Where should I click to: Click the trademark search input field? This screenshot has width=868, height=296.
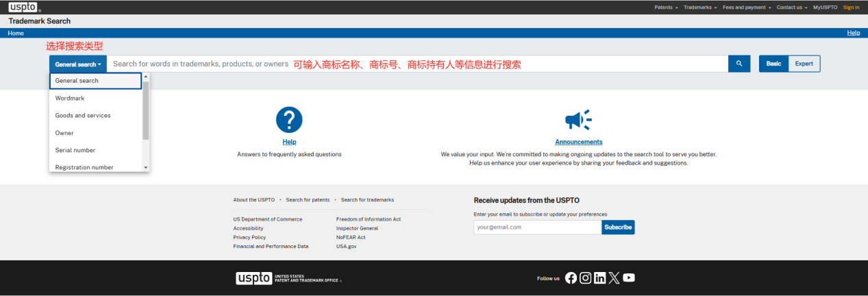417,64
